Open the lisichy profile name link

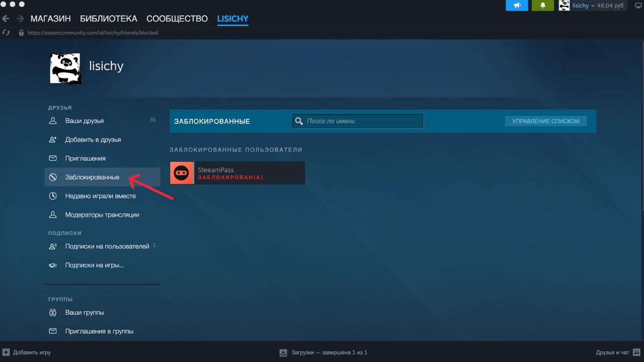pos(106,66)
